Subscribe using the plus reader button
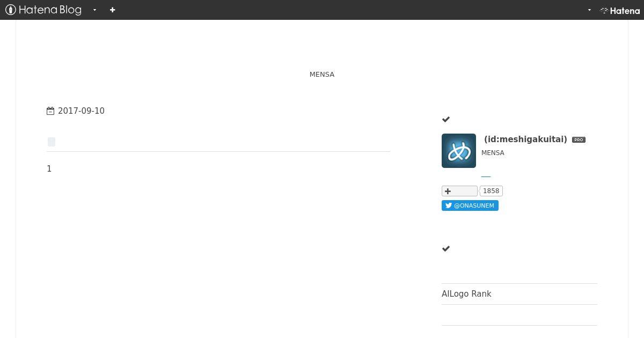This screenshot has width=644, height=338. click(459, 191)
